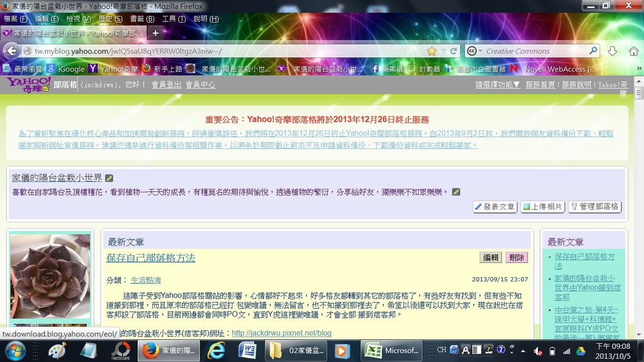The height and width of the screenshot is (362, 644).
Task: Open sidebar link 家儀的陽台盆栽小世界由Yahoo搬到痞客邦
Action: pos(587,287)
